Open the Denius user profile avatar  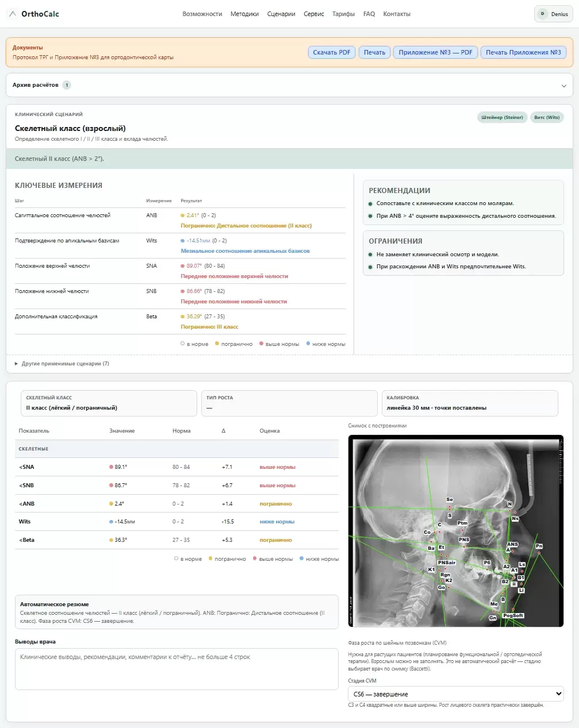click(x=542, y=14)
